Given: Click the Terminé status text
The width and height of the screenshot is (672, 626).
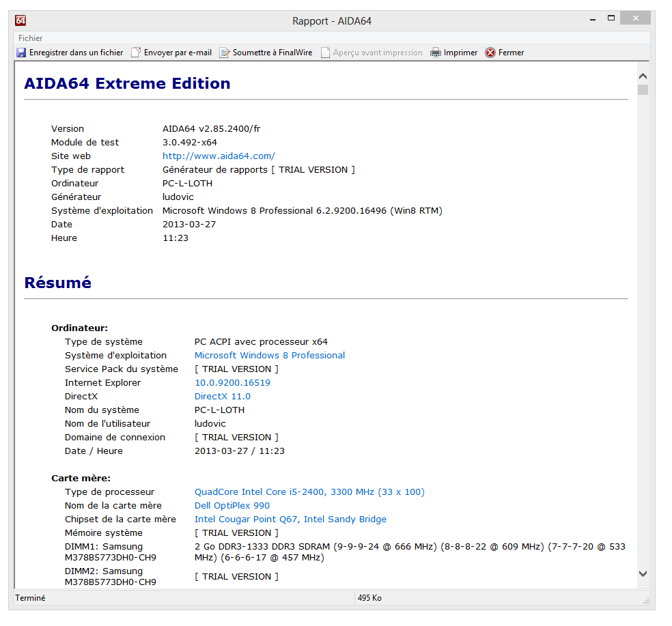Looking at the screenshot, I should pos(30,598).
